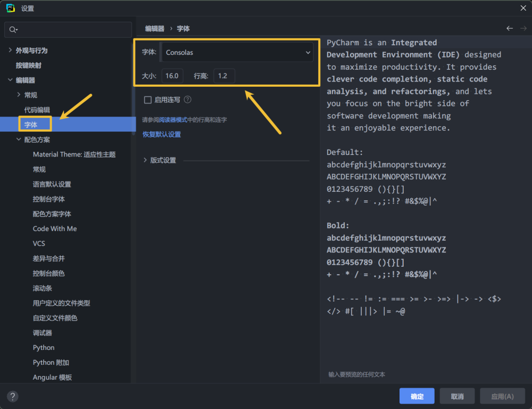
Task: Enable the 启用连写 ligatures checkbox
Action: coord(148,100)
